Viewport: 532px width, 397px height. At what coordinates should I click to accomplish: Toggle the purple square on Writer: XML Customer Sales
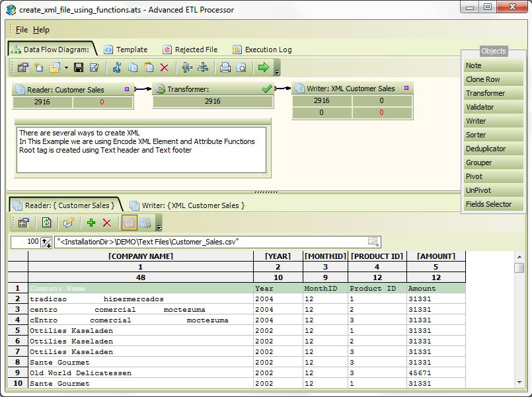(406, 88)
